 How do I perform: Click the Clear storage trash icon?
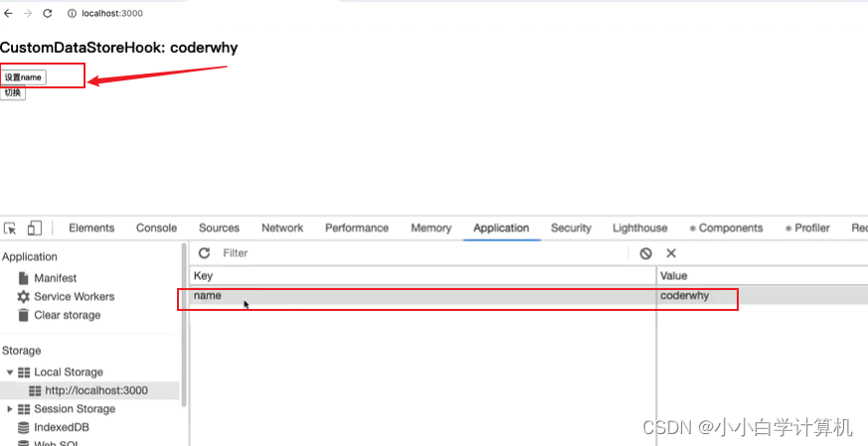coord(23,315)
